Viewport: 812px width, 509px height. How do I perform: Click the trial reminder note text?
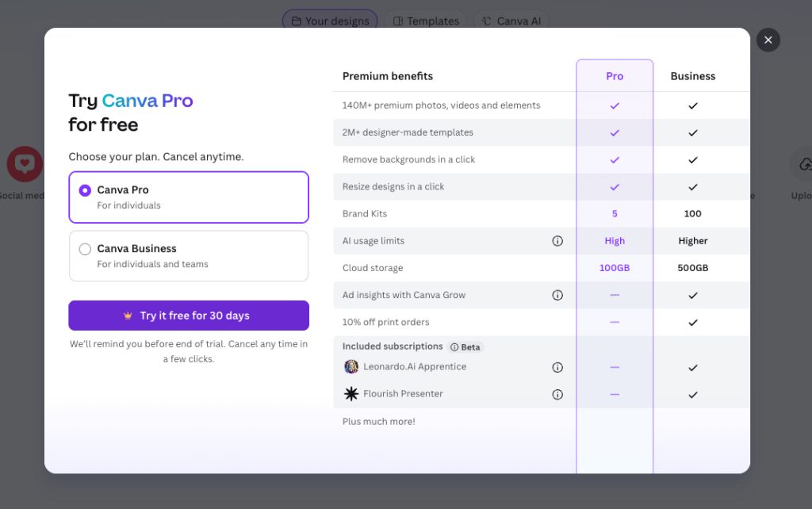pos(189,351)
